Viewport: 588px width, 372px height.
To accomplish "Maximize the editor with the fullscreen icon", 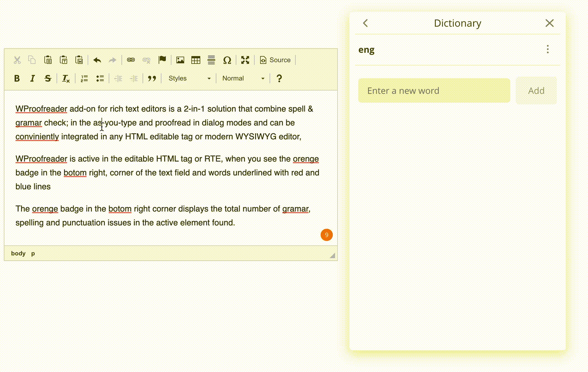I will pyautogui.click(x=245, y=60).
